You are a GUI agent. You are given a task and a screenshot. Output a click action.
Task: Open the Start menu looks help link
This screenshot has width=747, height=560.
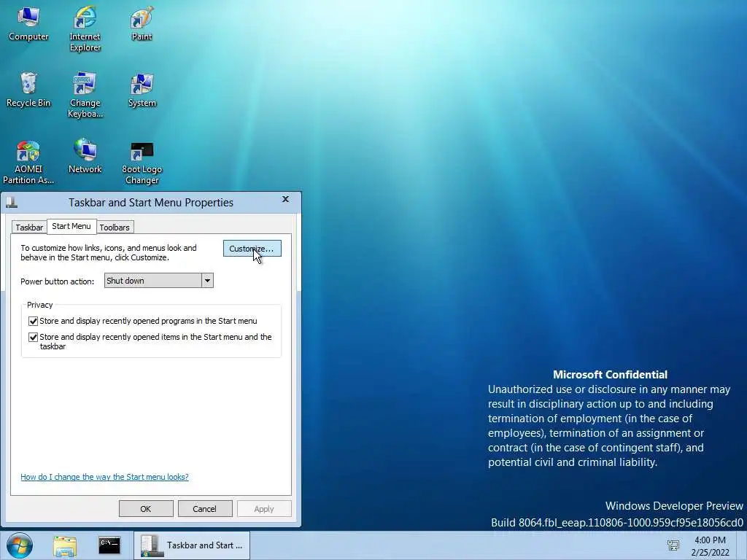tap(104, 477)
